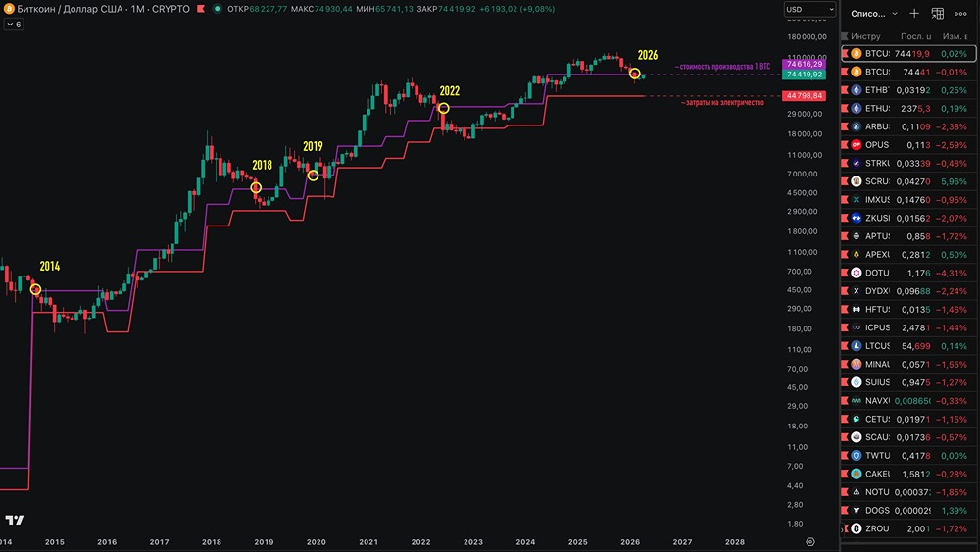Click the red «затраты на электричество» label
The image size is (980, 552).
click(x=722, y=103)
